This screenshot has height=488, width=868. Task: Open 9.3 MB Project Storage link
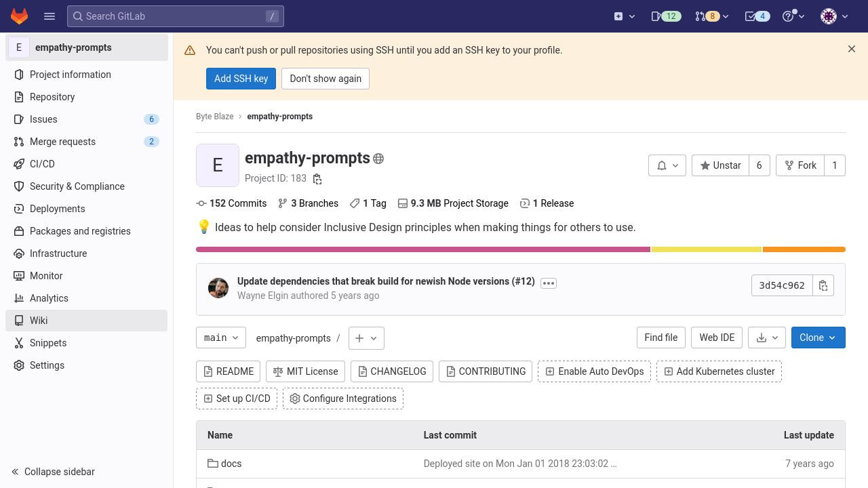453,203
